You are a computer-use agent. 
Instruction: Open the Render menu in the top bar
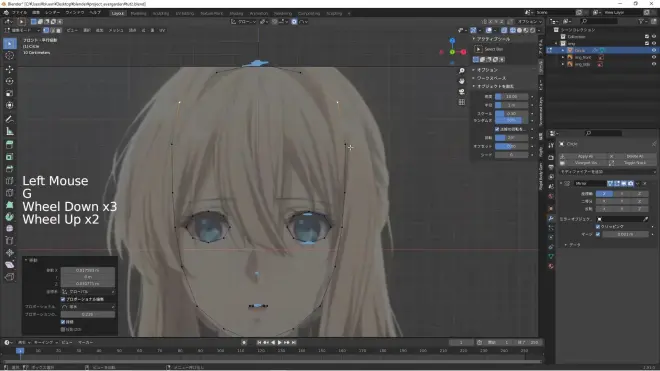click(x=53, y=13)
